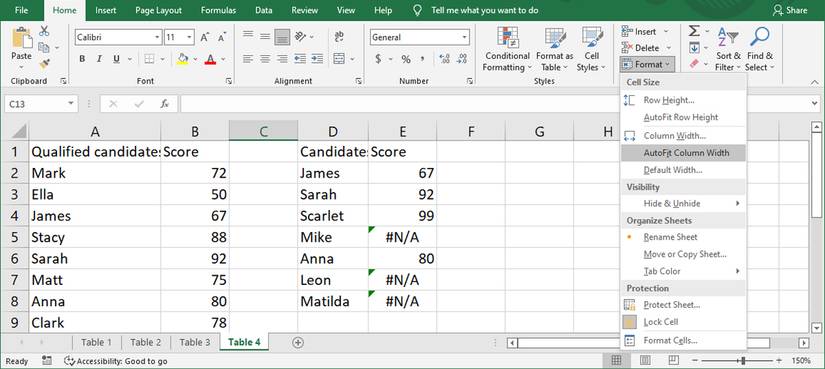
Task: Open the General number format dropdown
Action: (x=465, y=37)
